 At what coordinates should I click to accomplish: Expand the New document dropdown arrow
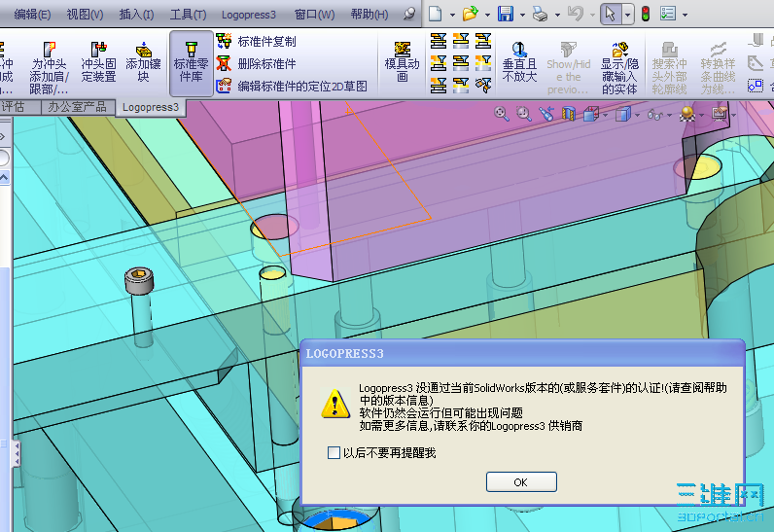[x=452, y=15]
